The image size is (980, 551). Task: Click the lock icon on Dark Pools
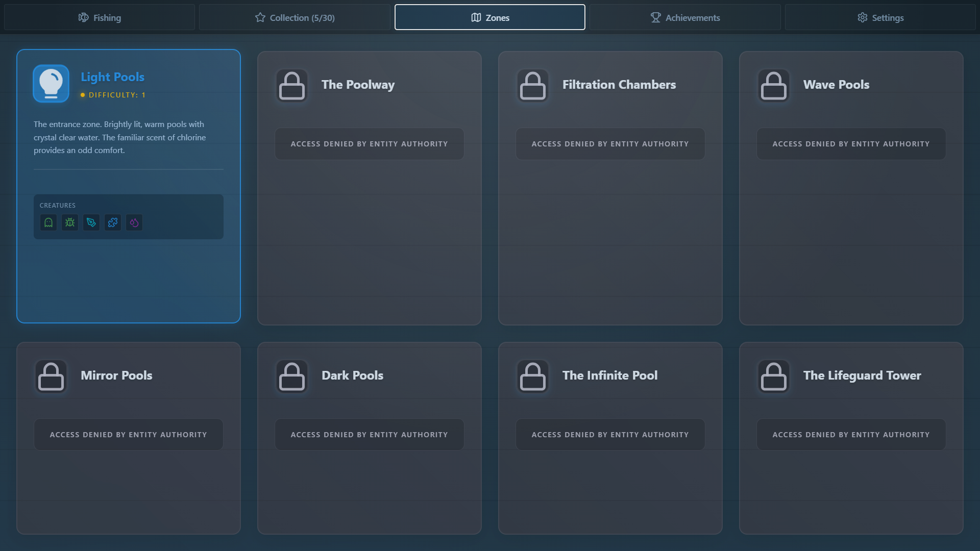coord(292,377)
